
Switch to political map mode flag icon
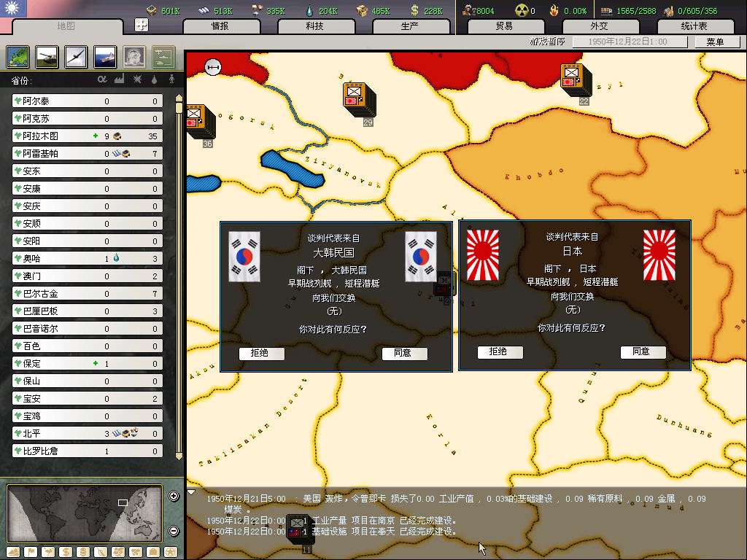pos(31,553)
